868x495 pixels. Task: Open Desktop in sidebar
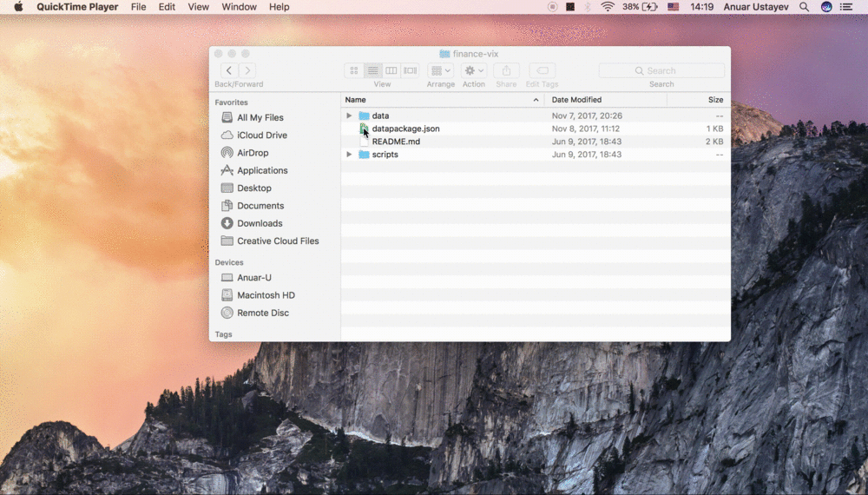tap(254, 188)
